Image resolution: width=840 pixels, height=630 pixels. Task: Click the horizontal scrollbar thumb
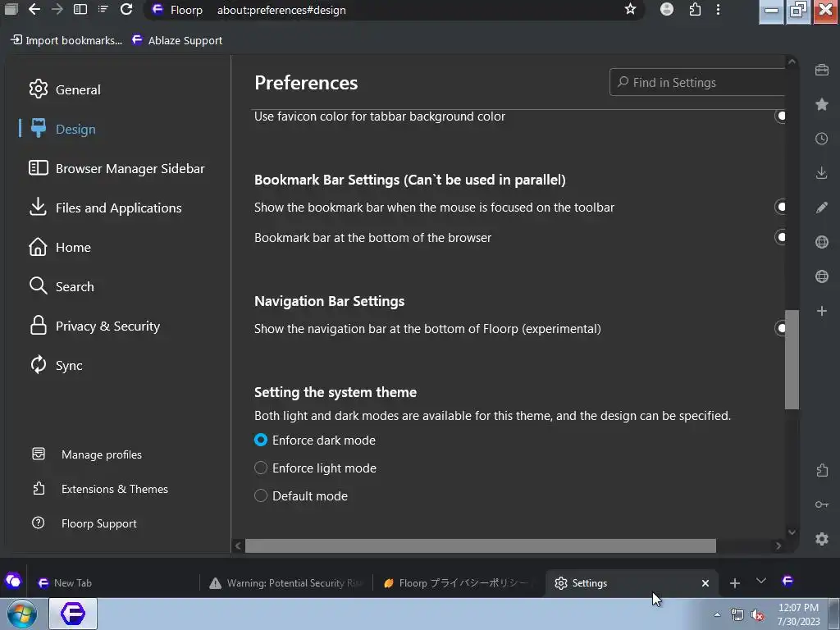481,546
